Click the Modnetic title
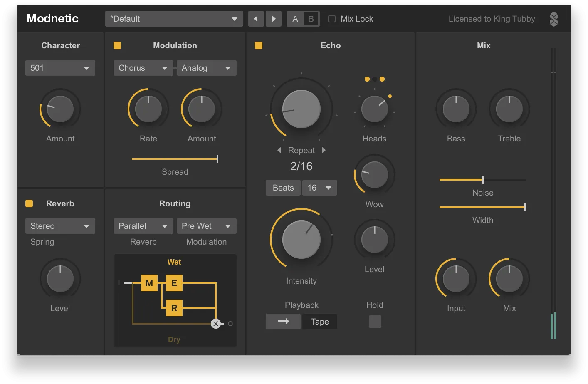Screen dimensions: 588x384 pyautogui.click(x=52, y=19)
